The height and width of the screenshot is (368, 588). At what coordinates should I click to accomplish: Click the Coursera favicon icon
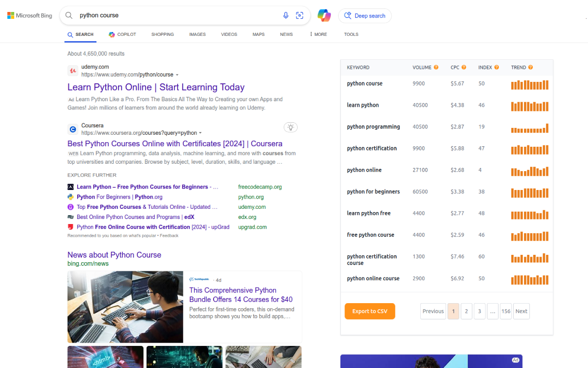click(73, 129)
